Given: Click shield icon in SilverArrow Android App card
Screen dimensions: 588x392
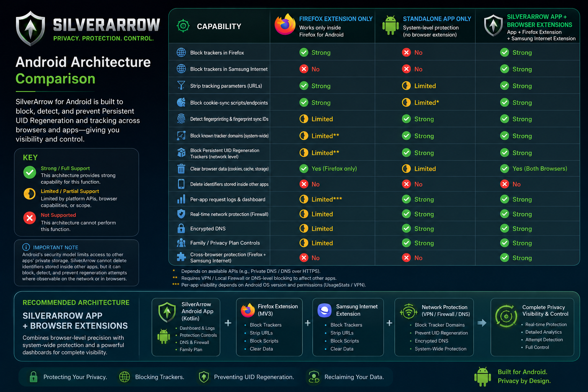Looking at the screenshot, I should [x=167, y=312].
